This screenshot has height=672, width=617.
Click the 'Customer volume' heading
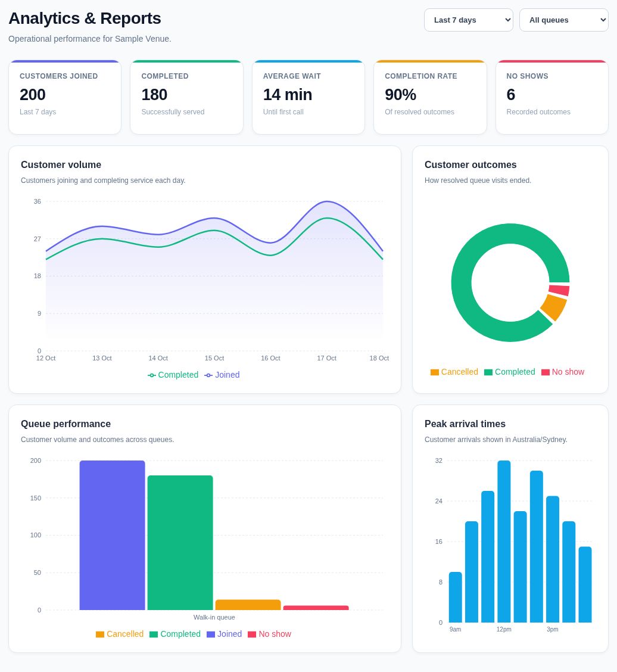click(61, 165)
